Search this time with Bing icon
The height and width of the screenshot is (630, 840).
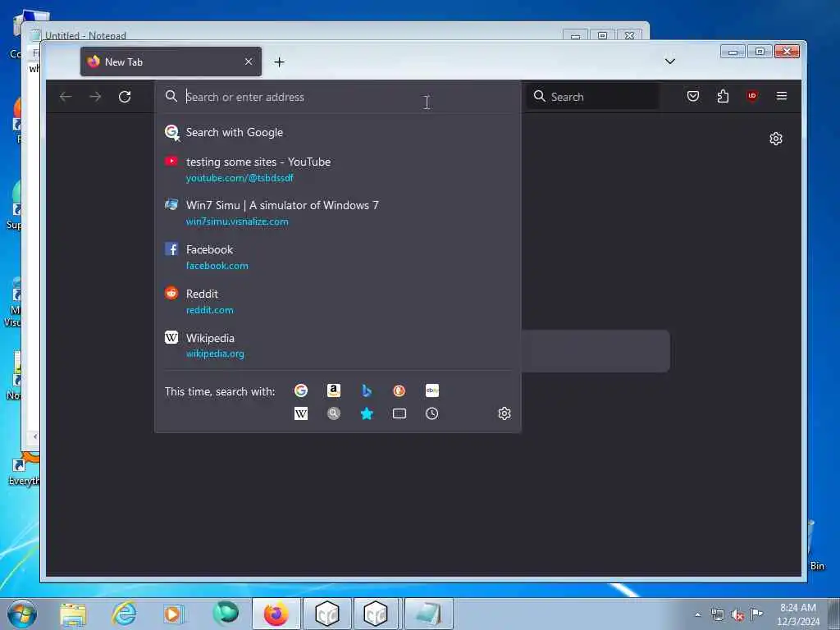point(367,390)
